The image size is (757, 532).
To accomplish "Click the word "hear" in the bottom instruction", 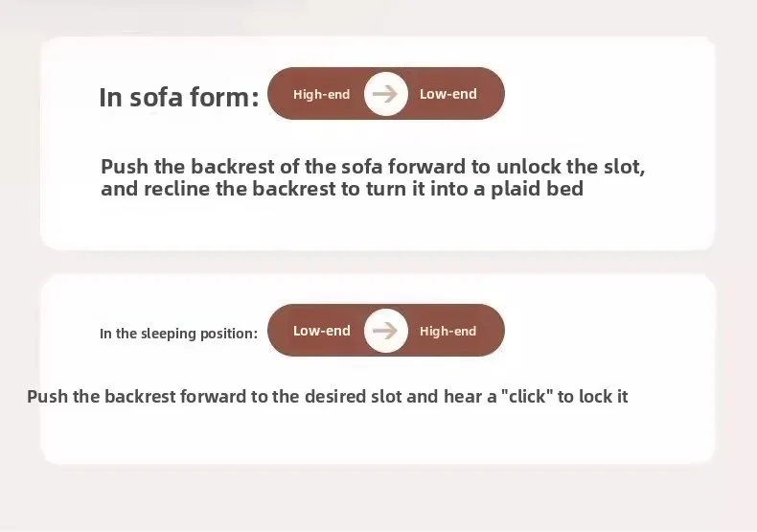I will coord(463,396).
